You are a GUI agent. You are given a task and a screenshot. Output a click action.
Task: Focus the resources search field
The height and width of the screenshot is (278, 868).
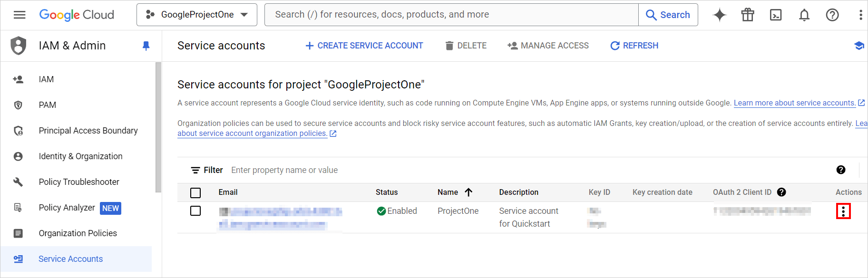coord(451,15)
